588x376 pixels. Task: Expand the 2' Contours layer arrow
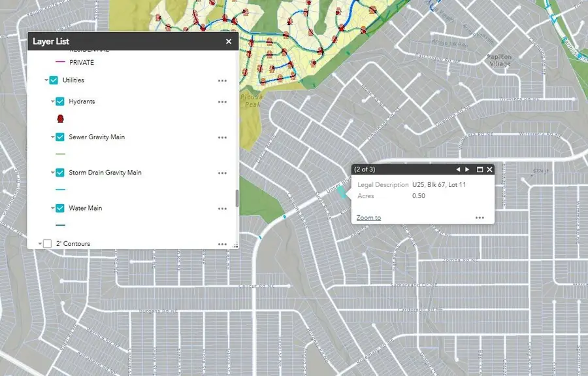40,244
